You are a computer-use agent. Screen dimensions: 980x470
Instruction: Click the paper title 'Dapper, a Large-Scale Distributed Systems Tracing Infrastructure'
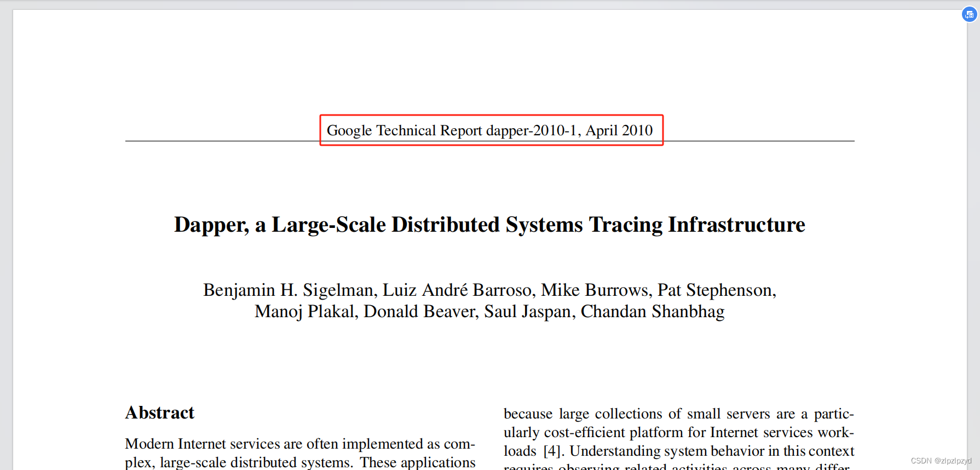[489, 225]
